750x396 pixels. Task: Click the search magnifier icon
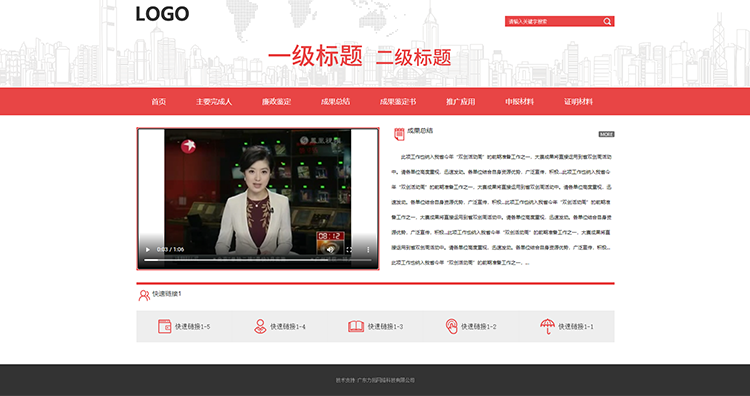pyautogui.click(x=607, y=22)
